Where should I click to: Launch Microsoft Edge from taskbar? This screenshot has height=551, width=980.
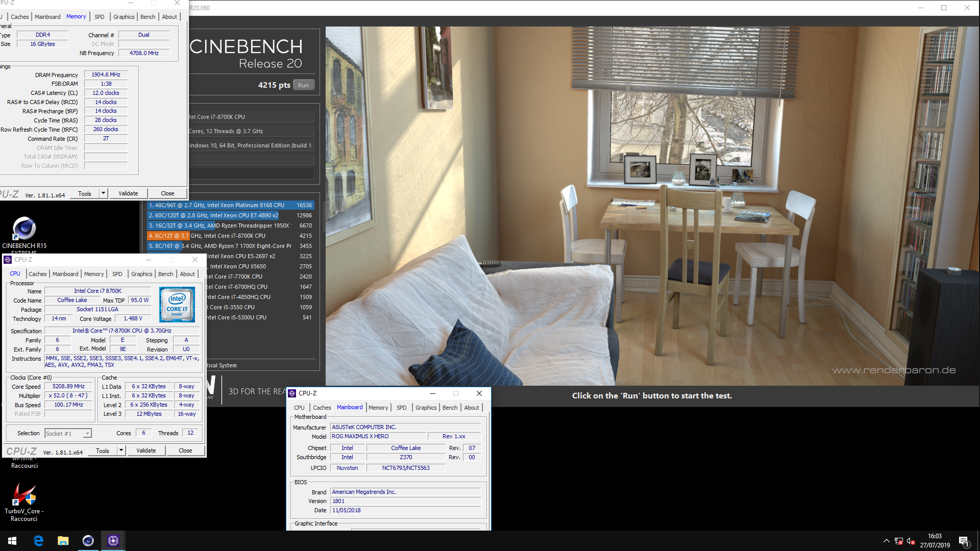[38, 541]
